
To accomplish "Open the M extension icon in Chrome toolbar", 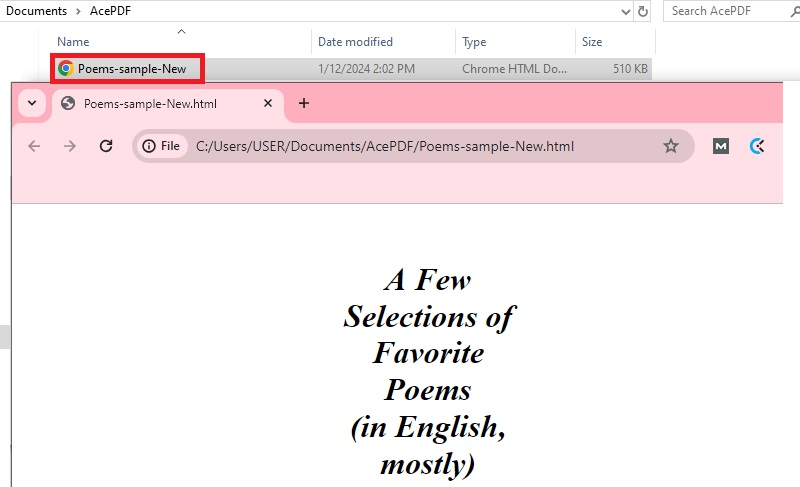I will 720,146.
